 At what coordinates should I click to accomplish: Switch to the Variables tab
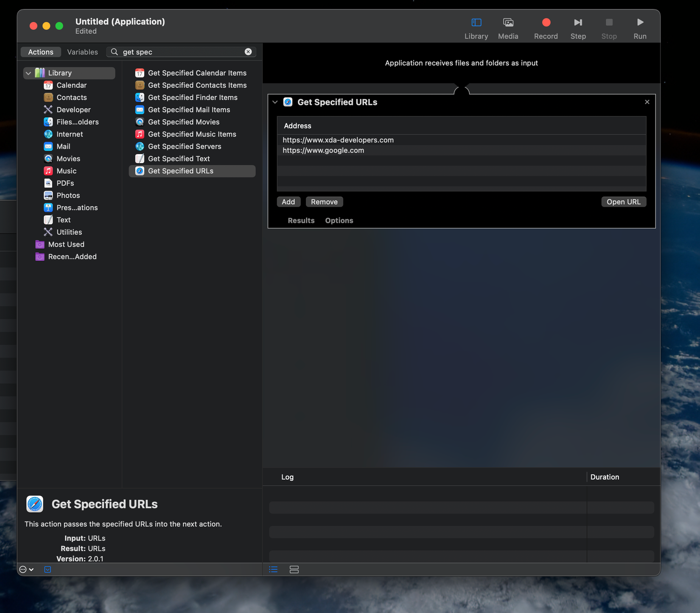82,52
